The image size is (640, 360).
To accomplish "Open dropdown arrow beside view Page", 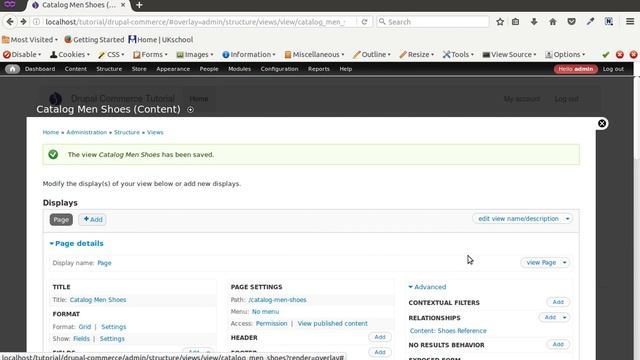I will pyautogui.click(x=565, y=262).
